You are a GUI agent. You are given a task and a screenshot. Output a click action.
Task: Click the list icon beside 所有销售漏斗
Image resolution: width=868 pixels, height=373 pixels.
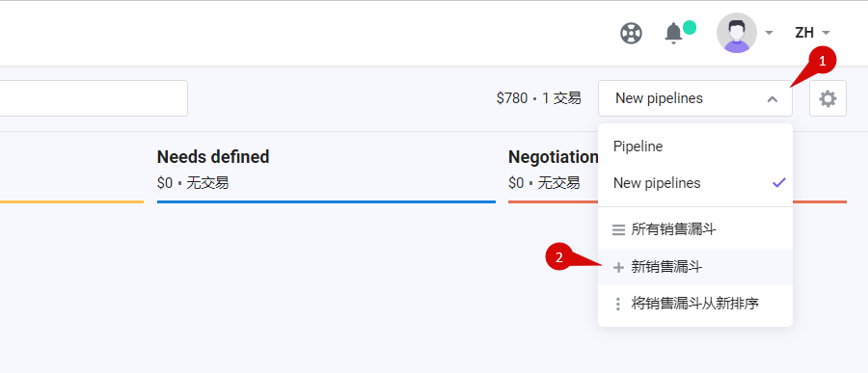pos(618,229)
